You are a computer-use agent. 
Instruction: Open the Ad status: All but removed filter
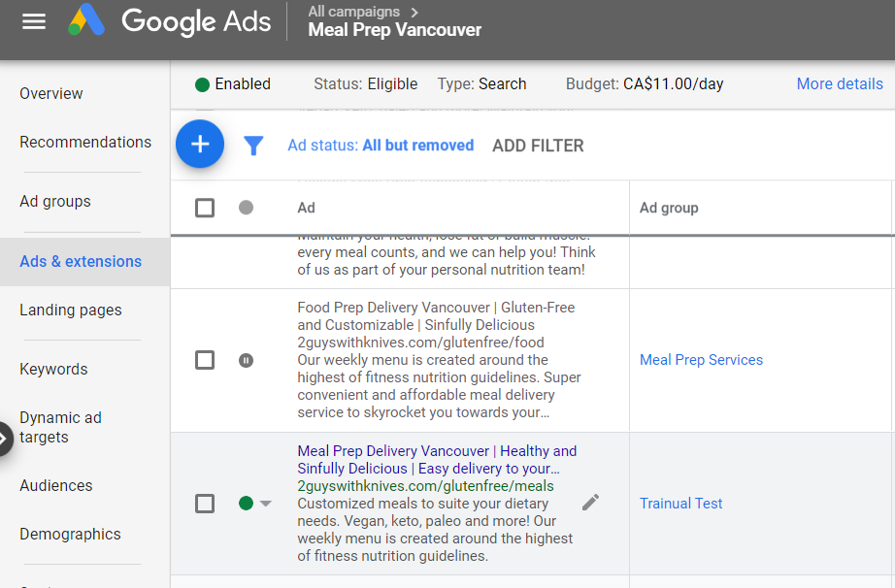[x=381, y=146]
